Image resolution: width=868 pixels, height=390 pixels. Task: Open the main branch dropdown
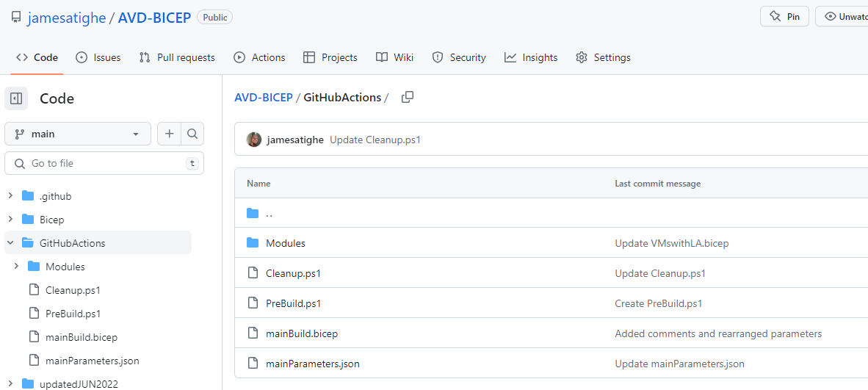point(78,134)
